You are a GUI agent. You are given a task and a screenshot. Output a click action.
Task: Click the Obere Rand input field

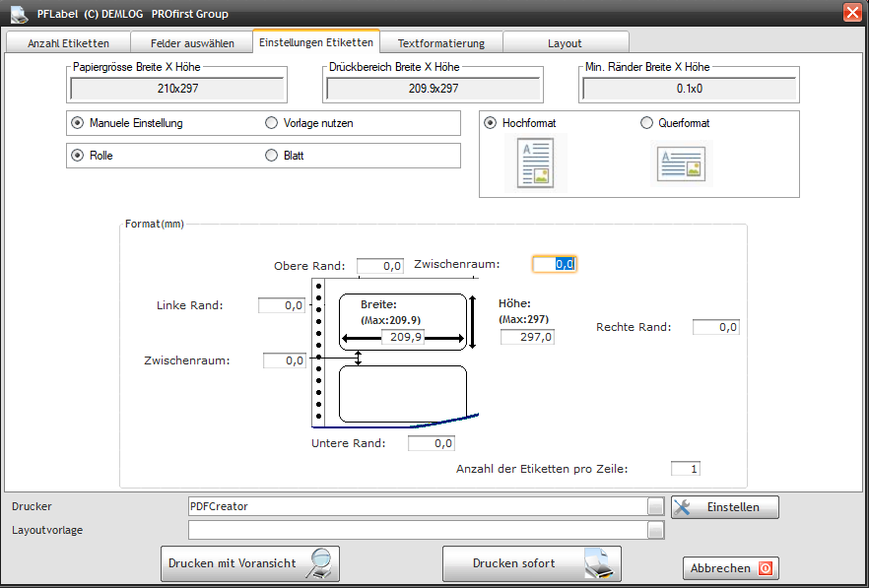pyautogui.click(x=380, y=266)
